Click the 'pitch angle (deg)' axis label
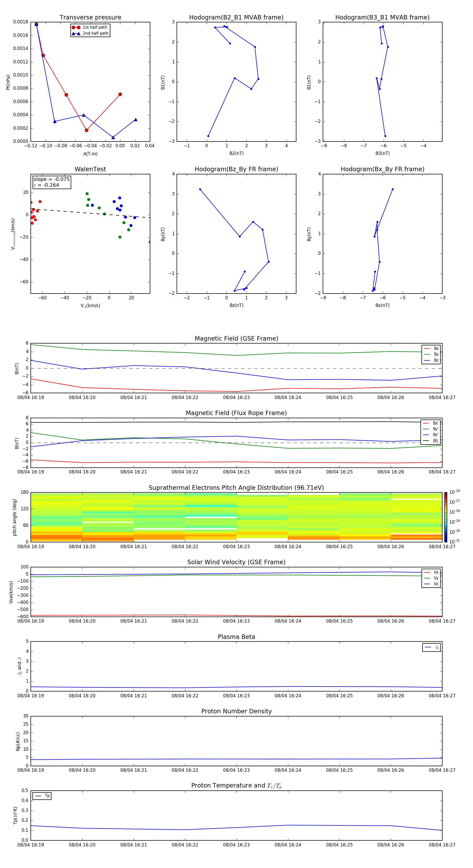This screenshot has height=868, width=473. tap(14, 517)
